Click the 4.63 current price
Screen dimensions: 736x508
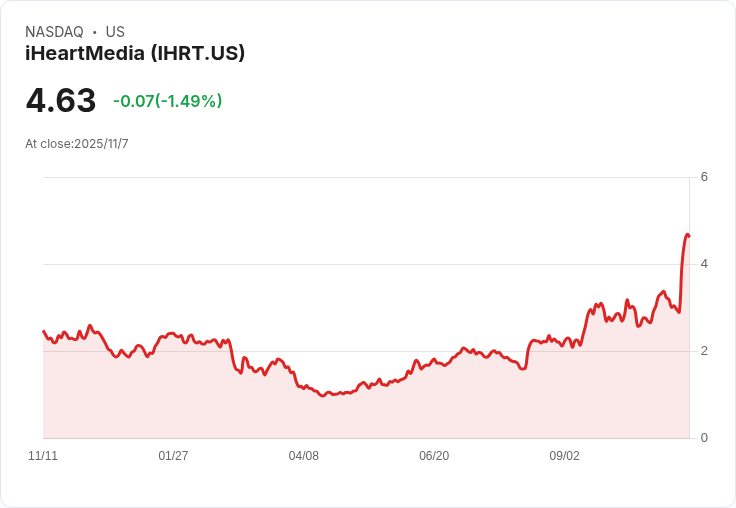pyautogui.click(x=61, y=101)
